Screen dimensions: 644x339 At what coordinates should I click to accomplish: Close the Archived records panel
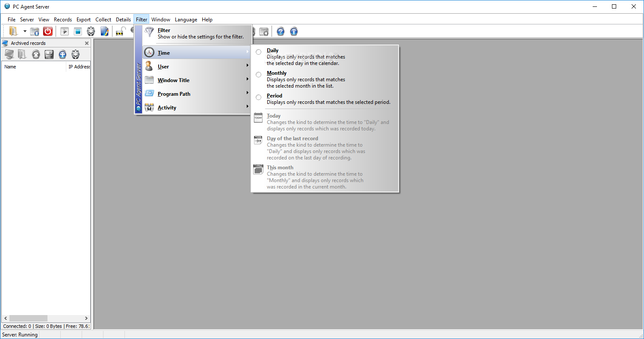click(x=87, y=43)
